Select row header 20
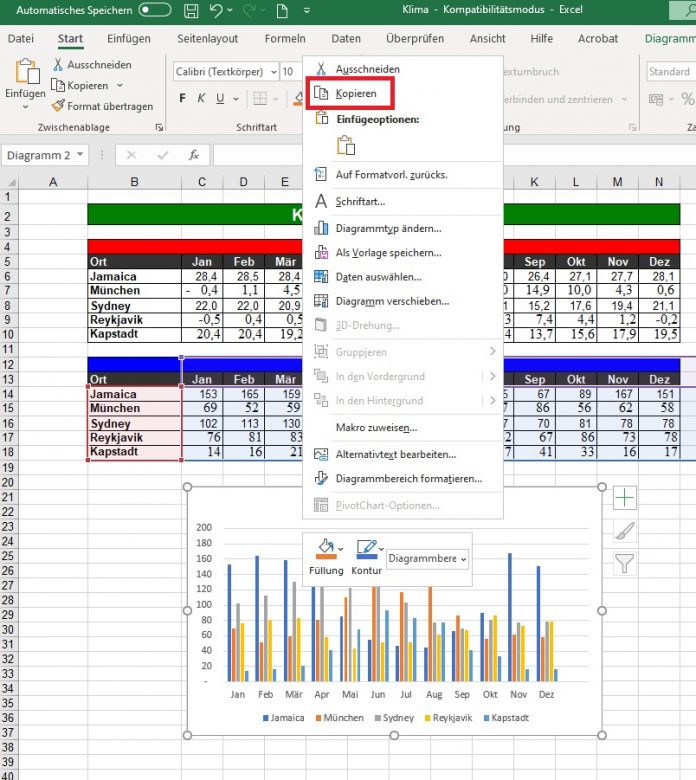This screenshot has height=780, width=696. click(x=8, y=483)
